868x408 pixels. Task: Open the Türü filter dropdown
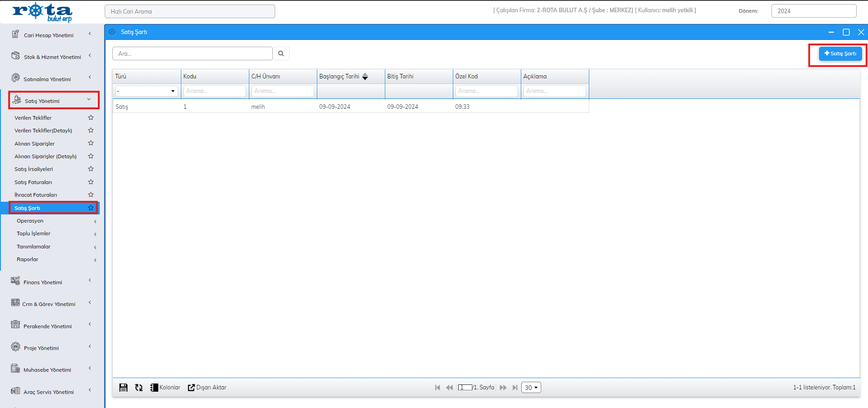[146, 91]
